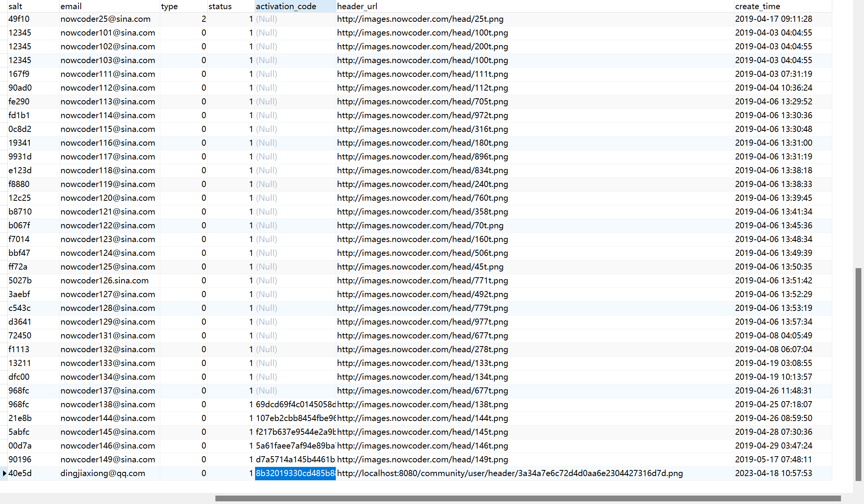
Task: Select create time 2019-04-06 13:38:18
Action: (x=783, y=171)
